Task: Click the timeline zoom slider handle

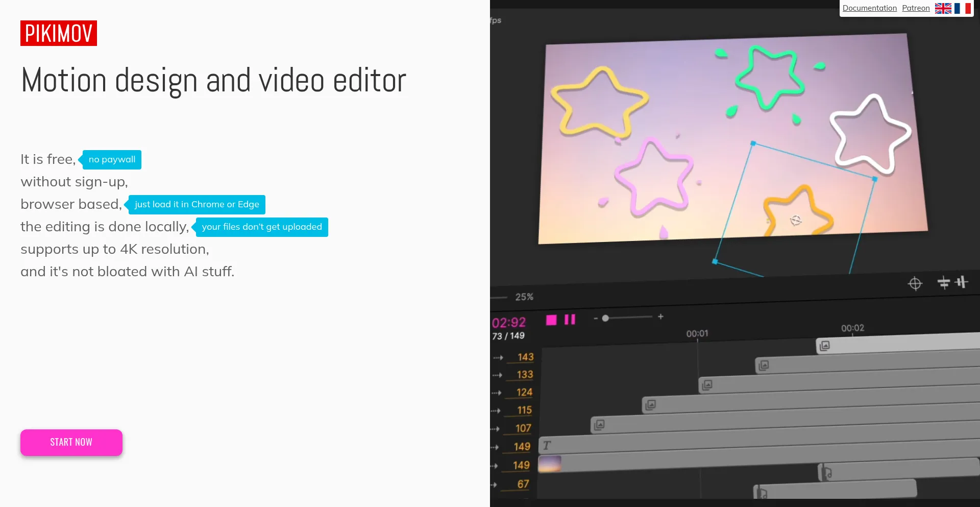Action: pyautogui.click(x=605, y=318)
